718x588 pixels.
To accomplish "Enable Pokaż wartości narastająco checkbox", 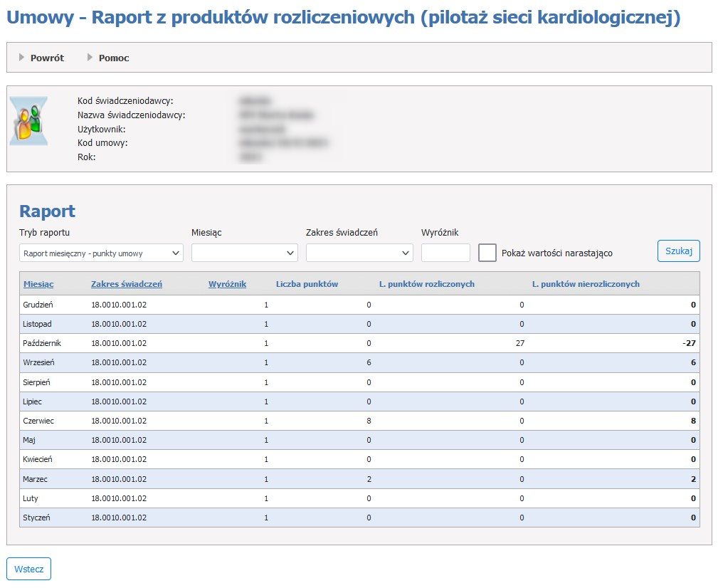I will pyautogui.click(x=487, y=253).
